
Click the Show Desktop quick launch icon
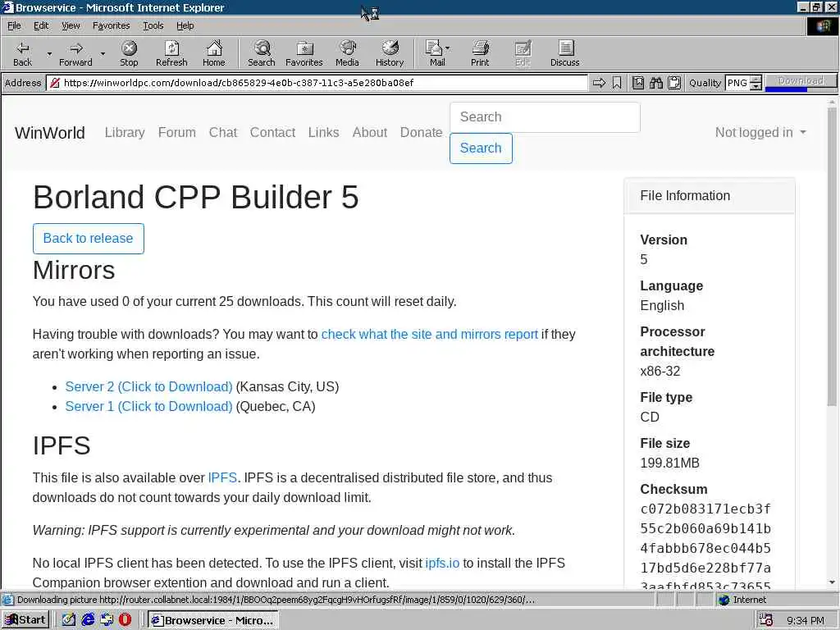(69, 620)
